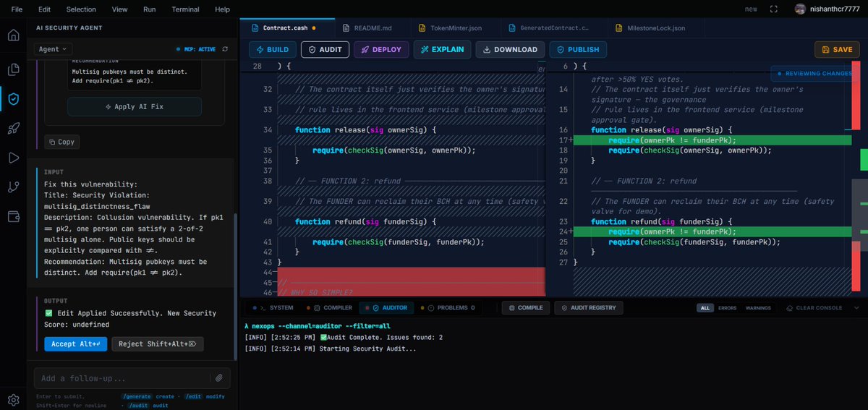The image size is (868, 410).
Task: Open the Run menu
Action: (x=150, y=9)
